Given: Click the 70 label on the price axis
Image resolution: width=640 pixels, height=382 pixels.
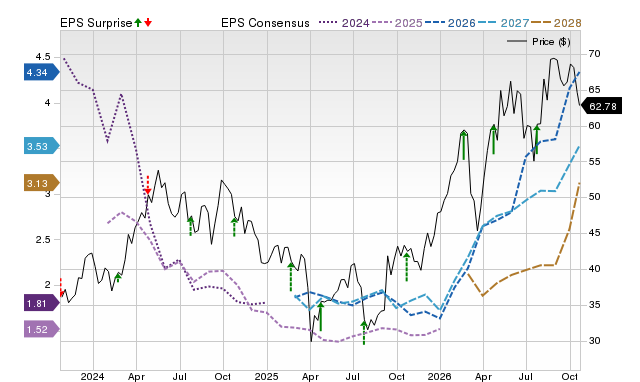Looking at the screenshot, I should tap(594, 54).
